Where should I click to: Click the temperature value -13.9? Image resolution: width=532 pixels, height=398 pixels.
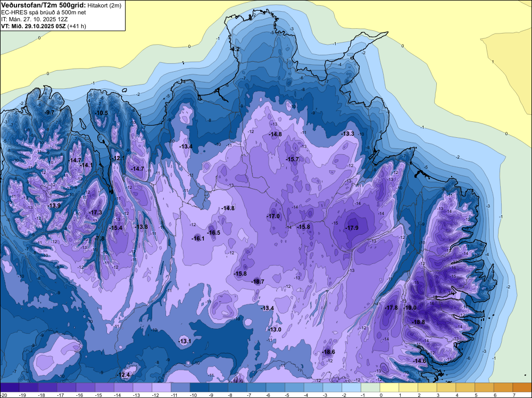coord(54,205)
